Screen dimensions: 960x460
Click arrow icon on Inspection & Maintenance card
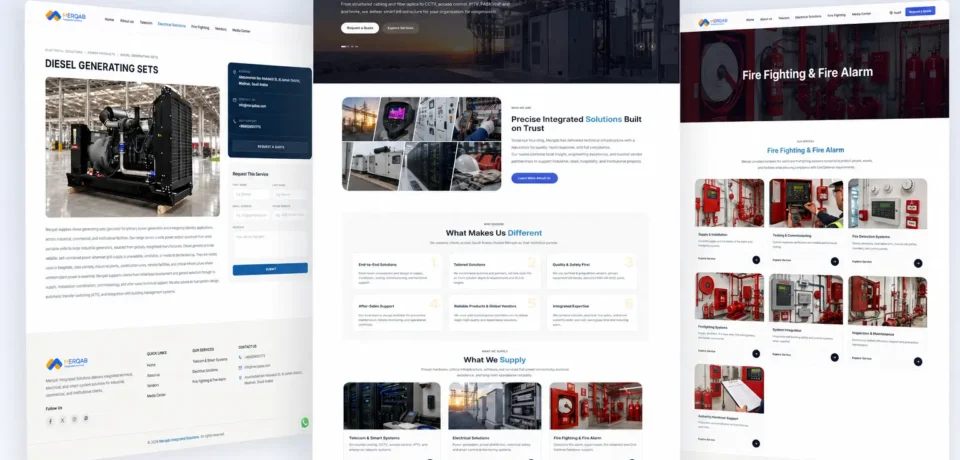point(918,361)
